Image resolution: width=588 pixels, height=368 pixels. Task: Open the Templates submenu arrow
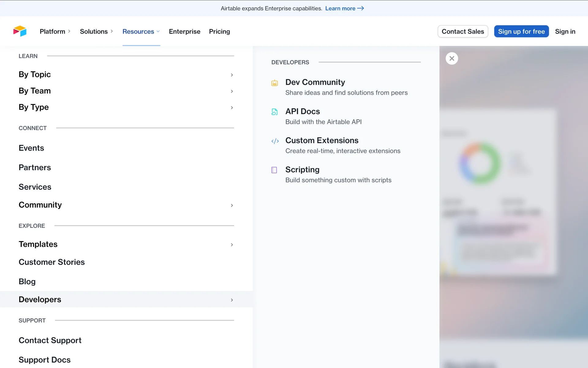click(232, 244)
